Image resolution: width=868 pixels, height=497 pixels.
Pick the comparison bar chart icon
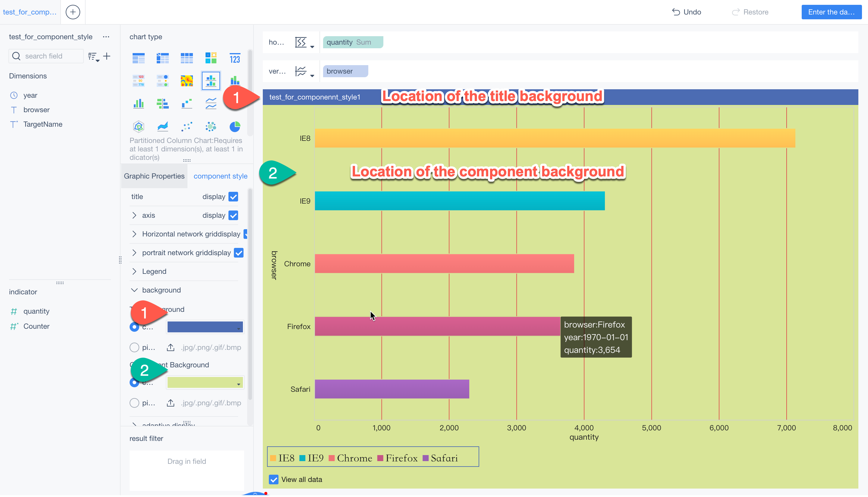pyautogui.click(x=163, y=103)
